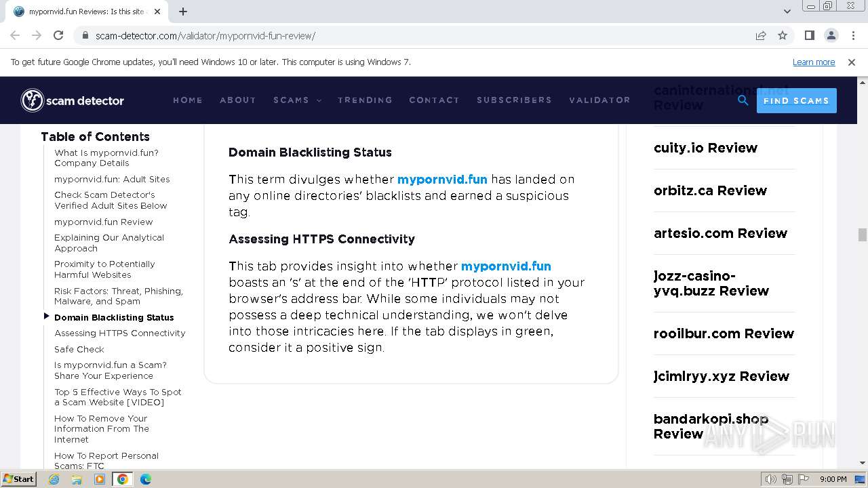The width and height of the screenshot is (868, 488).
Task: Jump to mypornvid.fun Review section
Action: click(x=104, y=222)
